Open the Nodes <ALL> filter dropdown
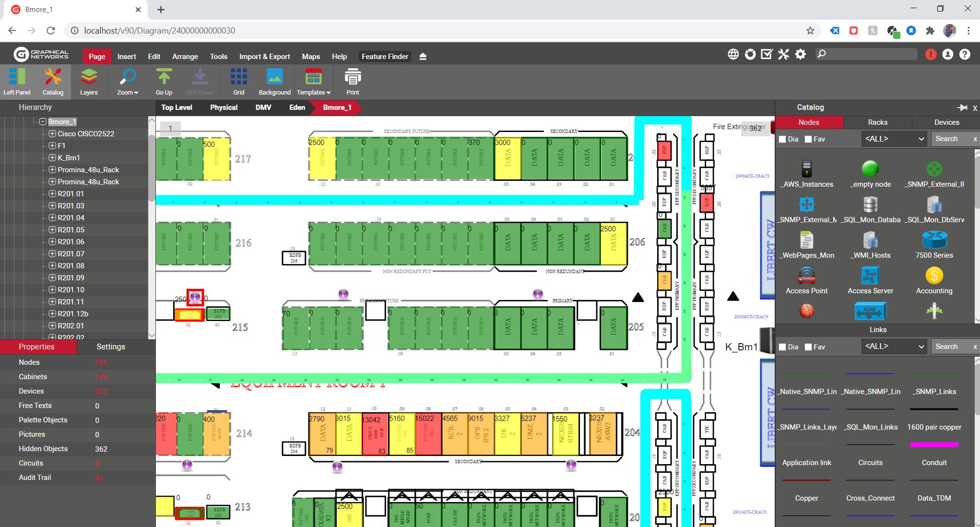Viewport: 980px width, 527px height. [x=894, y=139]
